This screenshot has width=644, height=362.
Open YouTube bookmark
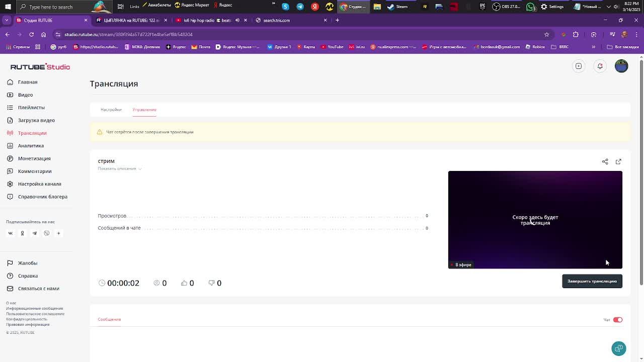(332, 47)
